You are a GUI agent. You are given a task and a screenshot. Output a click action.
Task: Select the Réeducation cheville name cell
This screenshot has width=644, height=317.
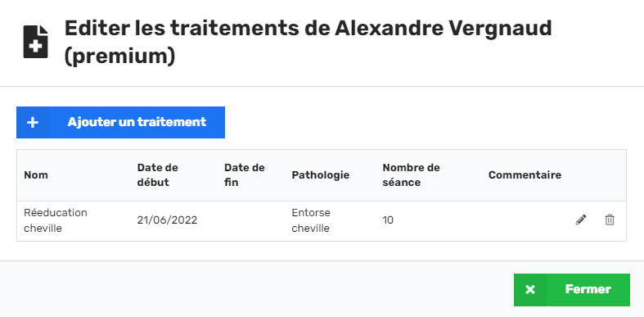point(56,220)
